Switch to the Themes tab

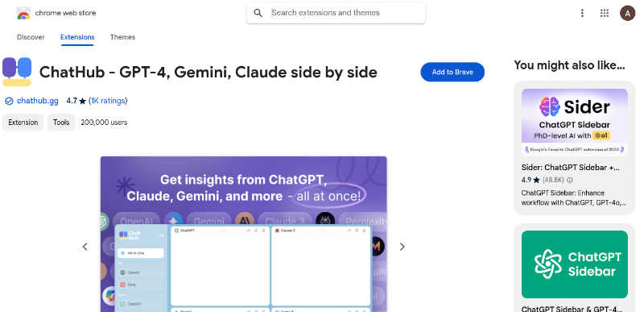click(122, 37)
